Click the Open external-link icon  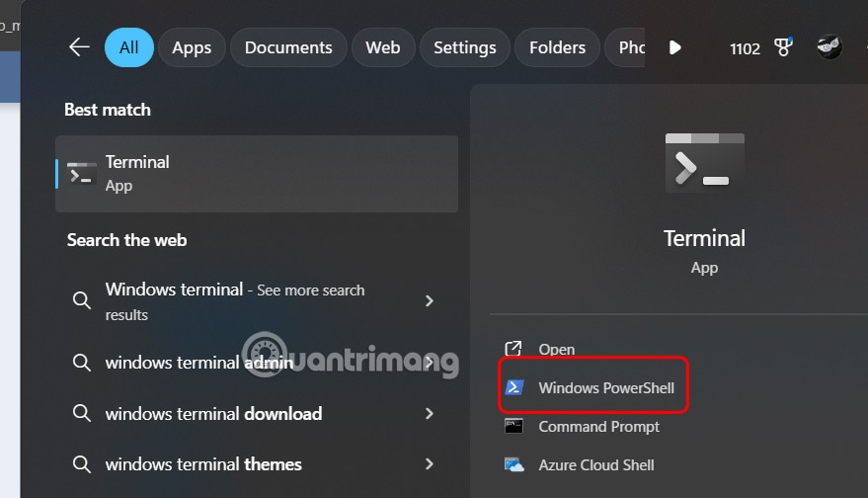coord(514,349)
